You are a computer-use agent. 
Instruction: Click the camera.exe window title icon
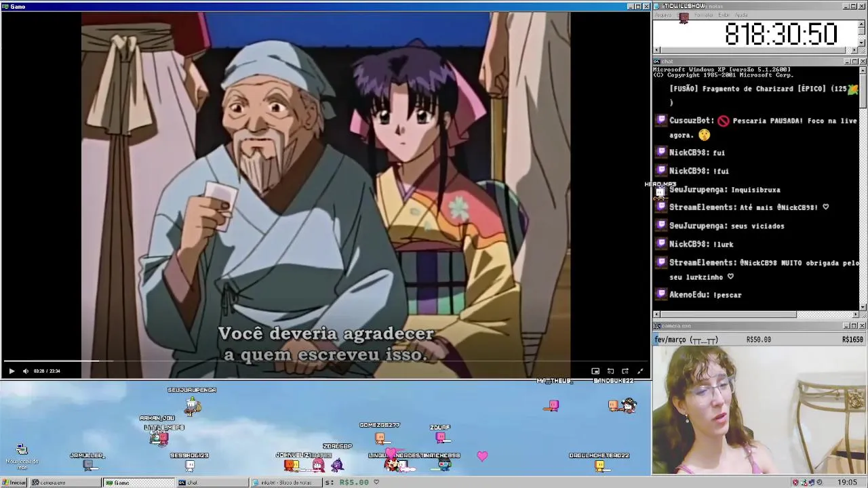[656, 326]
